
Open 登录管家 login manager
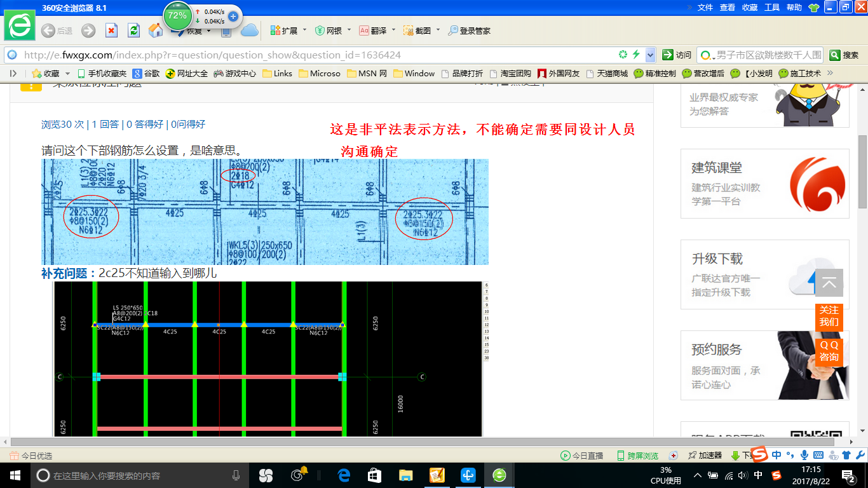[469, 30]
